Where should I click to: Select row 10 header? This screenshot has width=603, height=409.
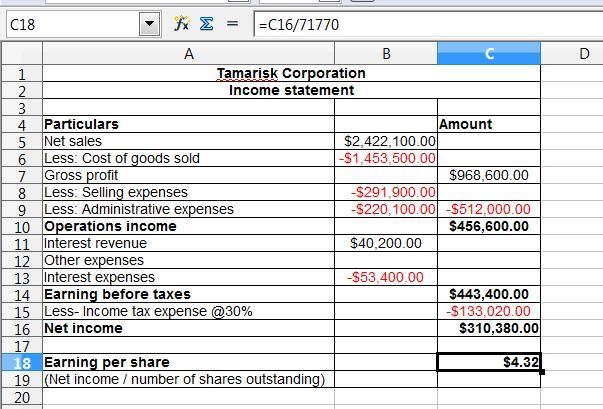(22, 226)
